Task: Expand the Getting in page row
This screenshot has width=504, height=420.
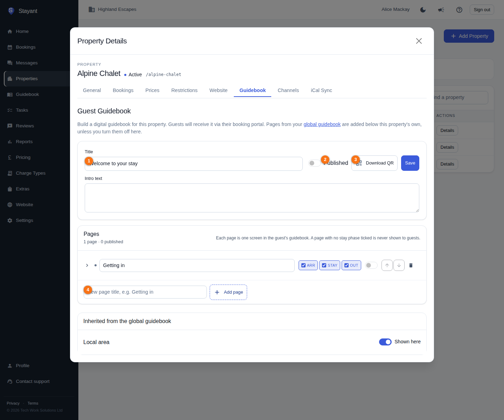Action: point(87,265)
